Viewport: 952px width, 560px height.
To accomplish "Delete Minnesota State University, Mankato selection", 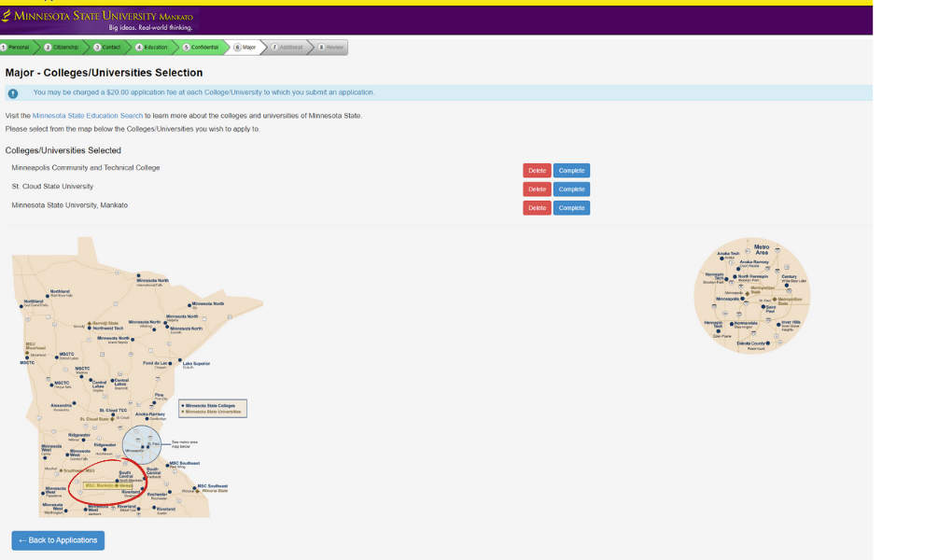I will point(537,208).
